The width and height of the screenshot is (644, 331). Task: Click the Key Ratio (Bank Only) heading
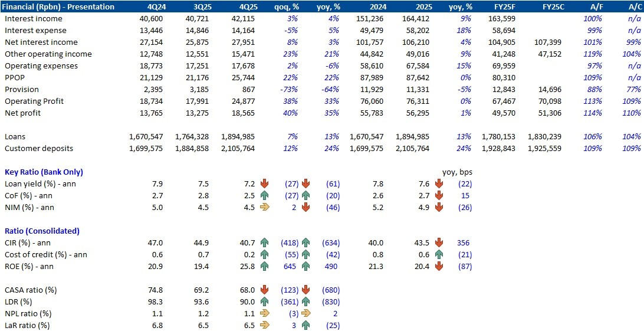point(44,172)
